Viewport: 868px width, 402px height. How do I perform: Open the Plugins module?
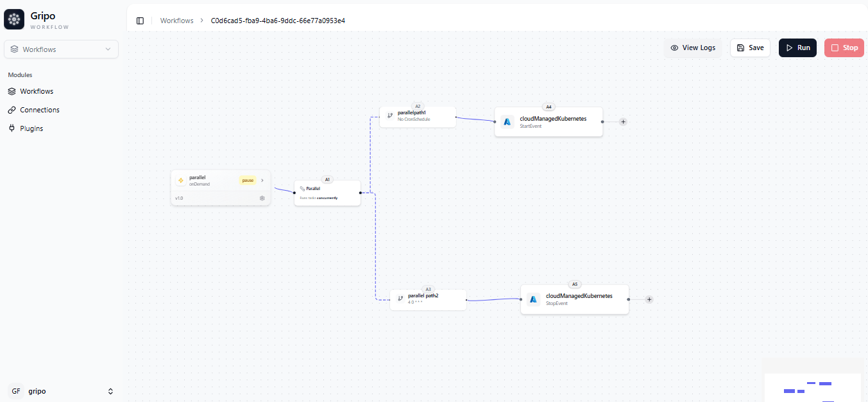coord(31,128)
